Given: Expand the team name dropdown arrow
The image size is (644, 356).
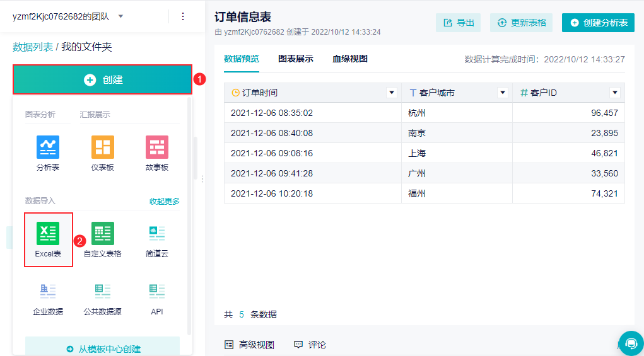Looking at the screenshot, I should coord(121,16).
